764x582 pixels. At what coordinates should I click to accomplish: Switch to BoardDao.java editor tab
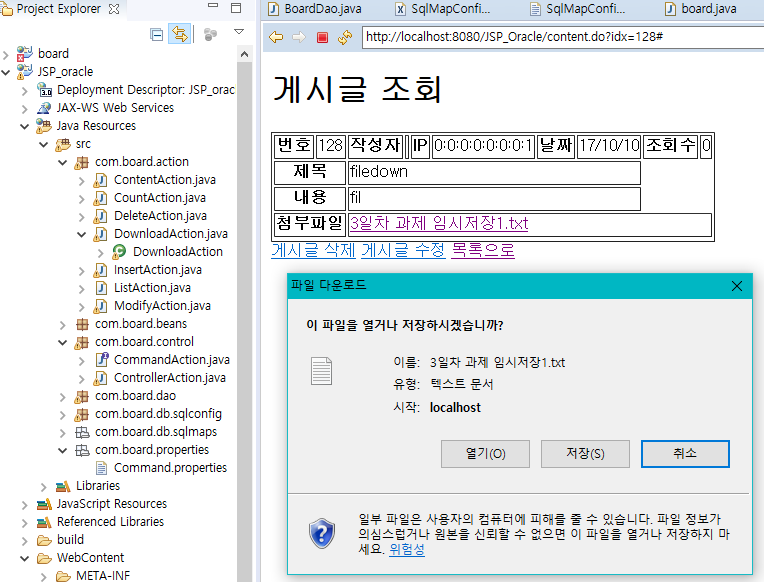(x=315, y=9)
